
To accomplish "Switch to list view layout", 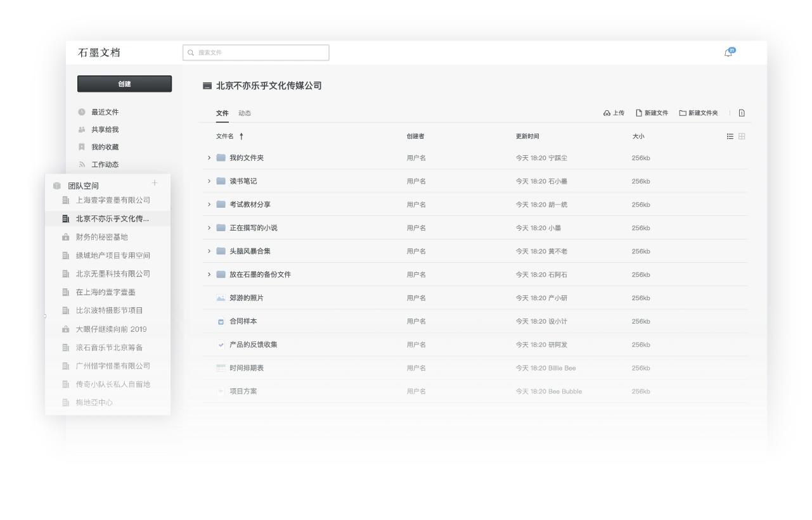I will click(730, 136).
